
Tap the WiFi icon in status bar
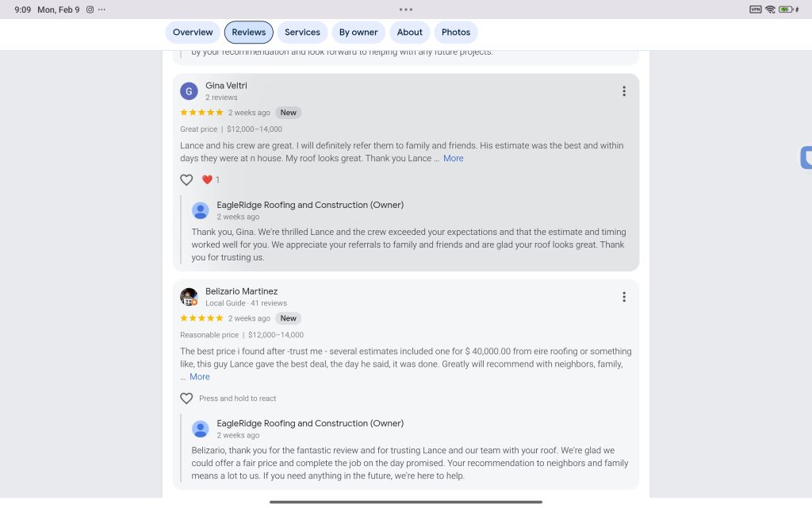(x=770, y=10)
